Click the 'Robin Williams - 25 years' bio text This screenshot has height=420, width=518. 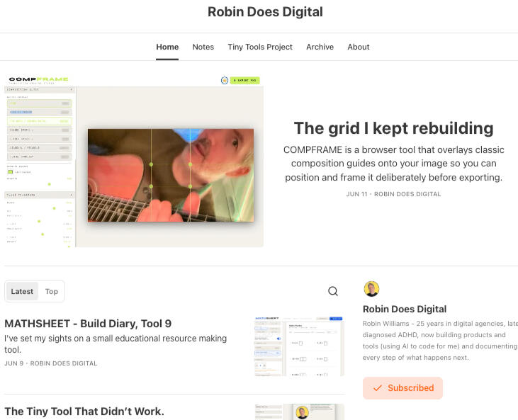(x=440, y=341)
